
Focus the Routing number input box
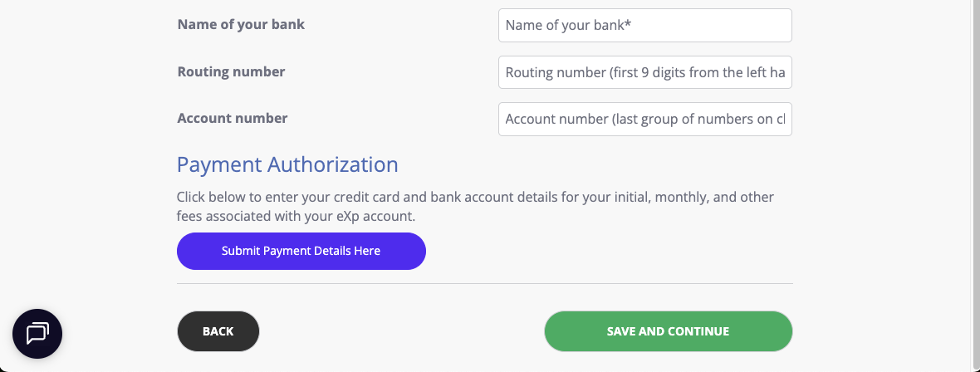pos(644,72)
